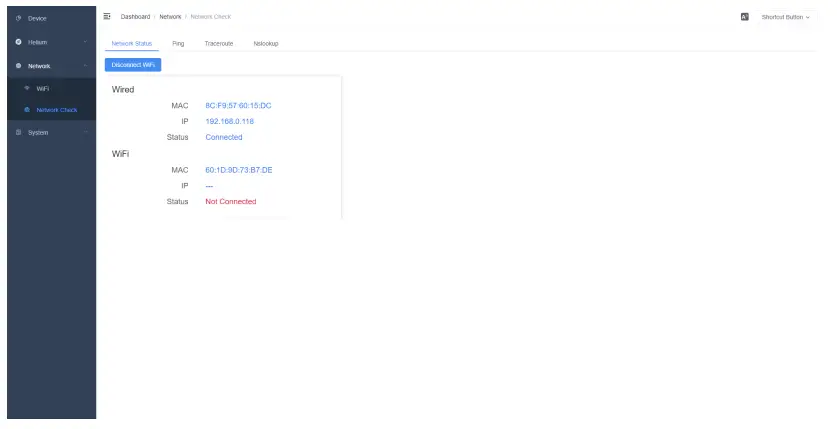This screenshot has width=837, height=429.
Task: Click the WiFi IP placeholder dashes
Action: coord(209,186)
